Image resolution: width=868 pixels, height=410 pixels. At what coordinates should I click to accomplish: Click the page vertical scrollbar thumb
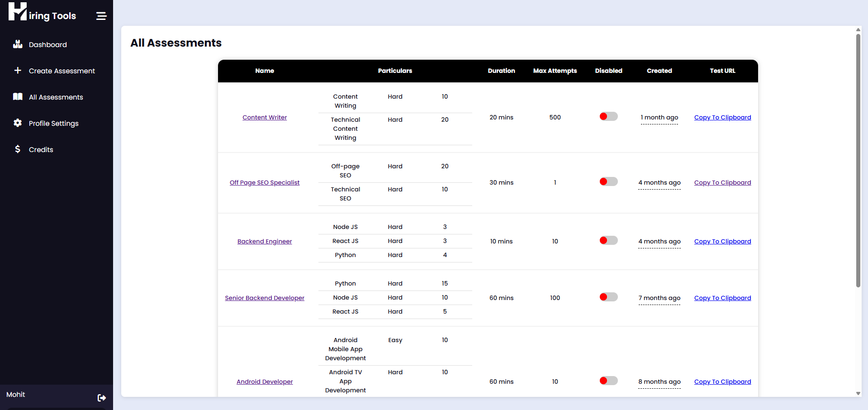(858, 161)
